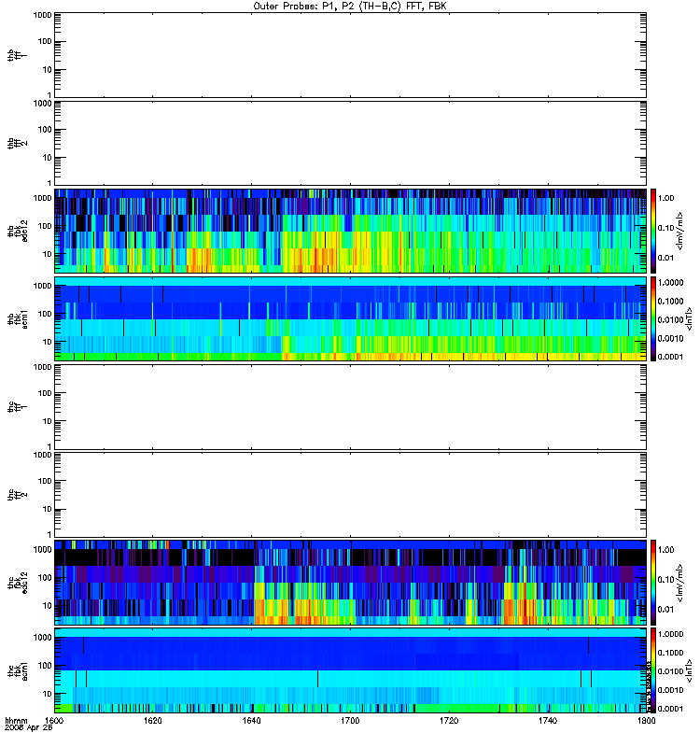Viewport: 700px width, 747px height.
Task: Click the '2008 Apr' date label
Action: pyautogui.click(x=21, y=728)
